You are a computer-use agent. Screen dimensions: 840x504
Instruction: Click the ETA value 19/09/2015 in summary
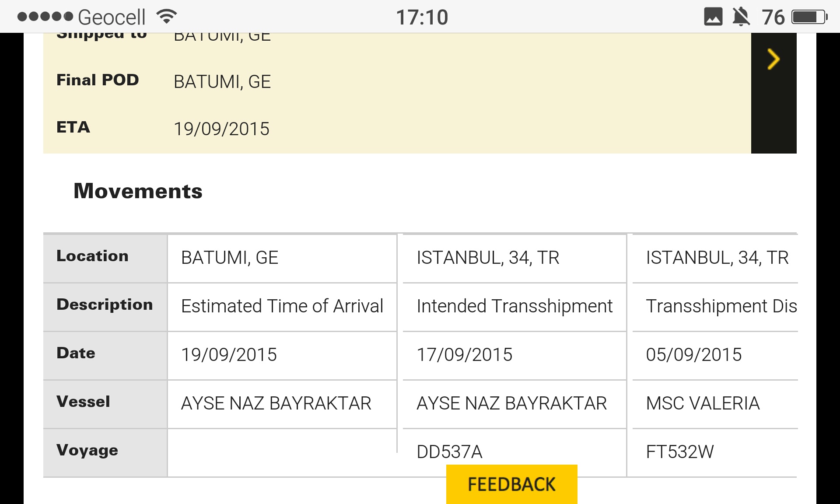[x=221, y=129]
